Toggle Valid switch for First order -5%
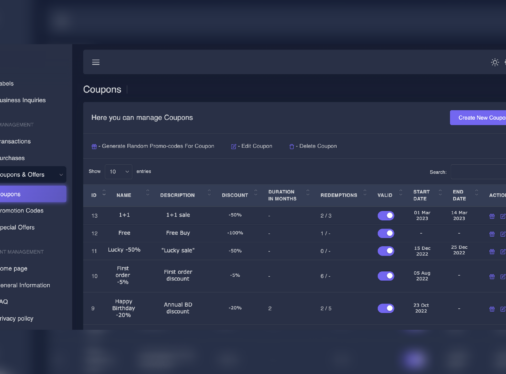This screenshot has height=374, width=506. click(386, 276)
